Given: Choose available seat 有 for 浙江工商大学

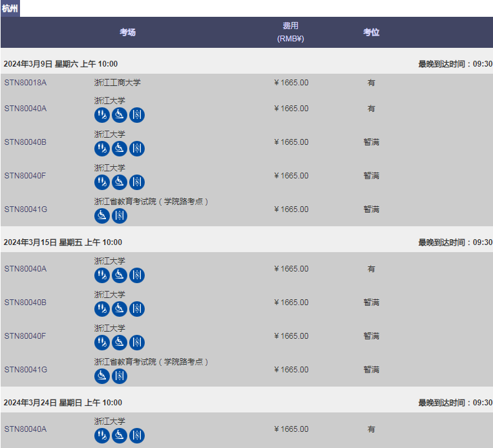Looking at the screenshot, I should pyautogui.click(x=371, y=83).
